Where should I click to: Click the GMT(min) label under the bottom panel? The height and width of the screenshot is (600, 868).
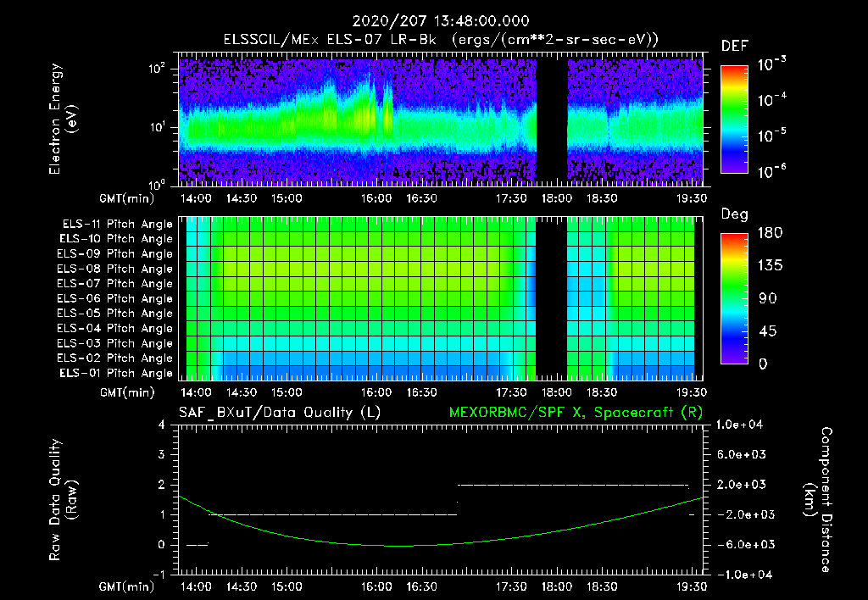[127, 586]
